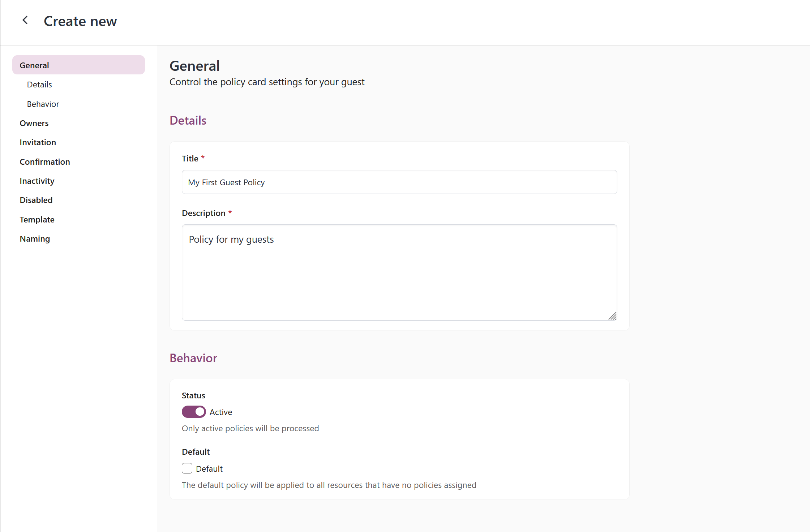The height and width of the screenshot is (532, 810).
Task: Enable the Default policy checkbox
Action: tap(187, 468)
